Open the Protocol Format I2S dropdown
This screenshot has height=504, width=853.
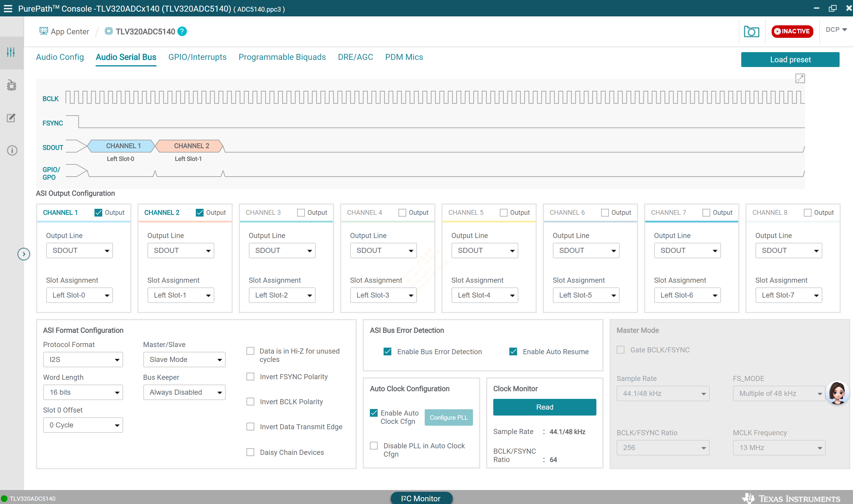[x=83, y=360]
